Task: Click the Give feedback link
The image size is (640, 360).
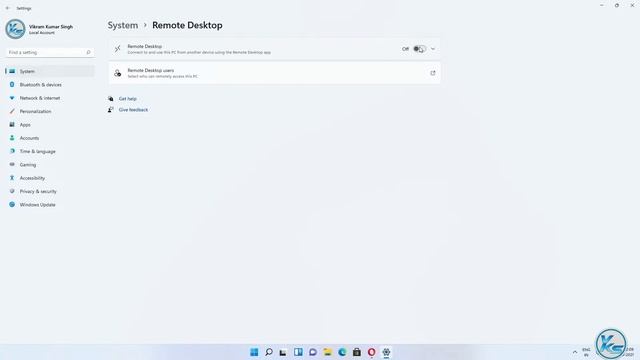Action: coord(133,110)
